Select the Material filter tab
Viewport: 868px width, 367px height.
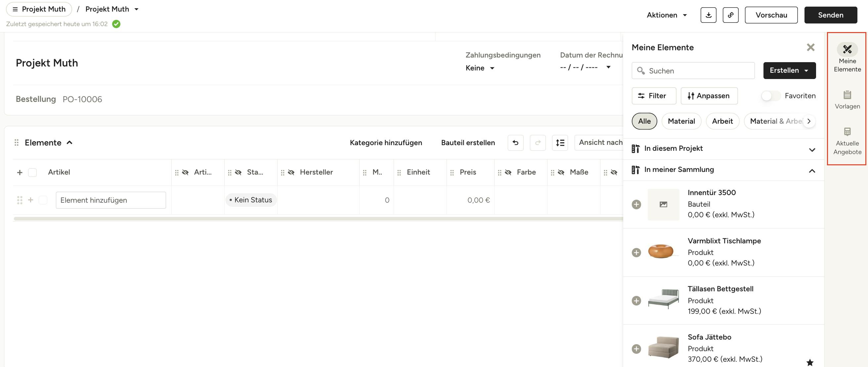point(681,121)
